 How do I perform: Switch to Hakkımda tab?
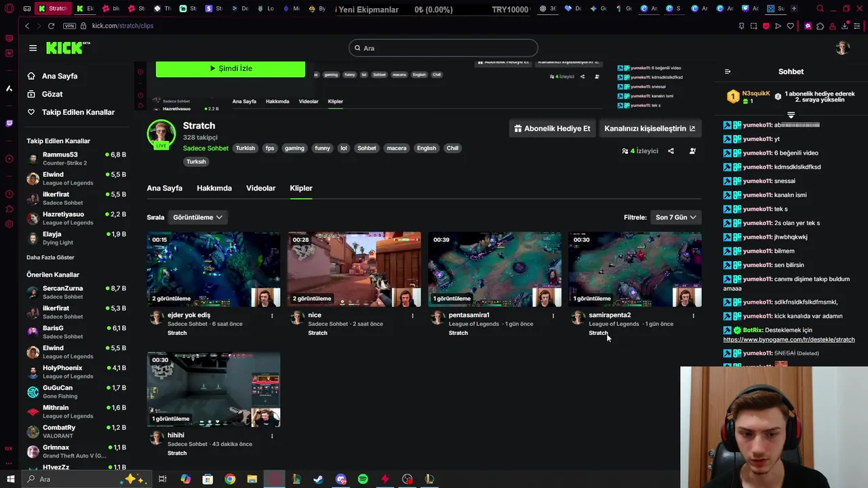[x=214, y=188]
